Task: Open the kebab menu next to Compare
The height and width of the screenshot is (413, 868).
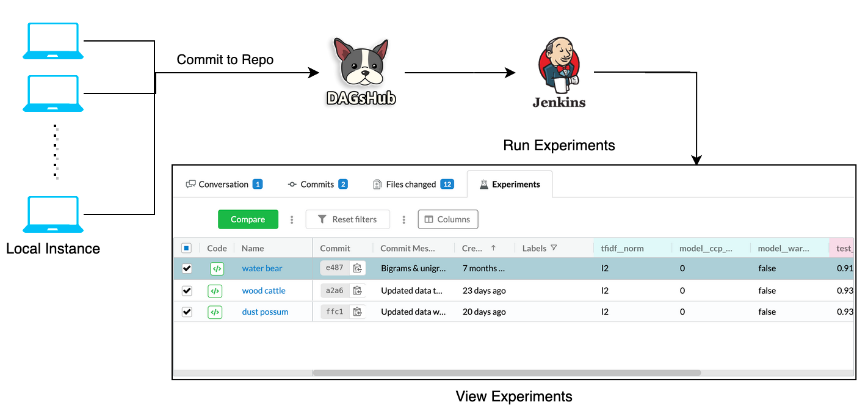Action: click(292, 219)
